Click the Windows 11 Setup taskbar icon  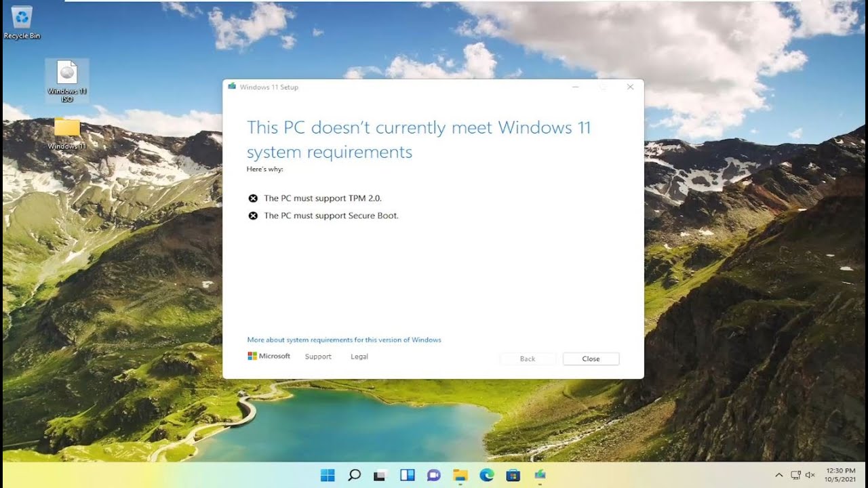[540, 475]
